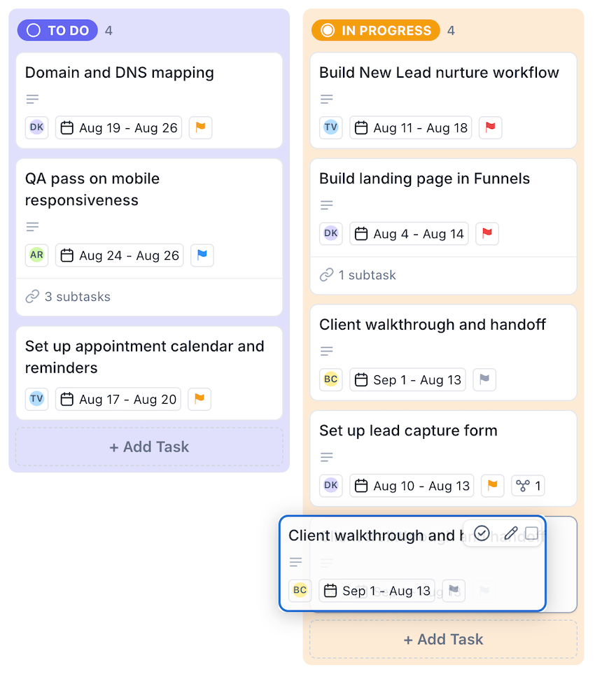This screenshot has height=700, width=595.
Task: Click the TO DO status circle badge
Action: 57,30
